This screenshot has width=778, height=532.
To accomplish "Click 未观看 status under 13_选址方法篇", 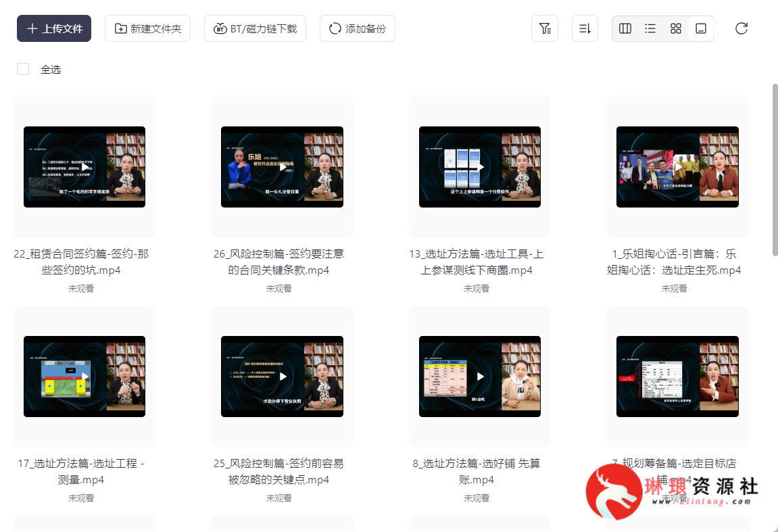I will (477, 289).
